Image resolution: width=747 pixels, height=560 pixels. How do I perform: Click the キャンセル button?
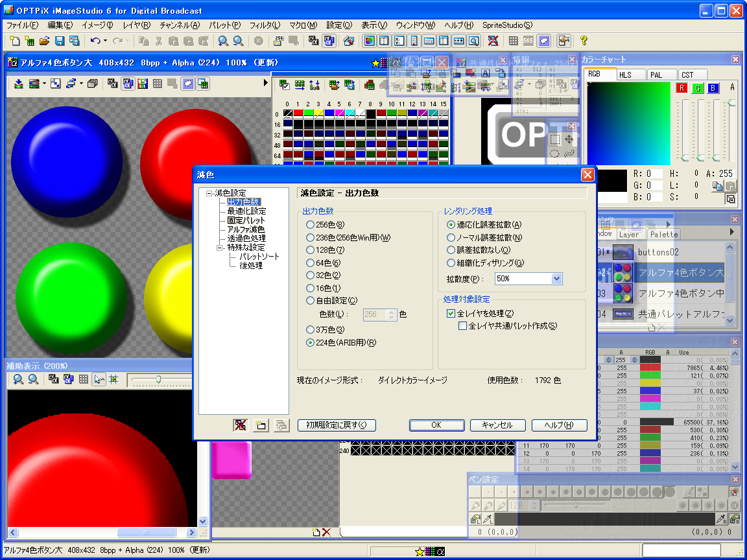[x=497, y=425]
